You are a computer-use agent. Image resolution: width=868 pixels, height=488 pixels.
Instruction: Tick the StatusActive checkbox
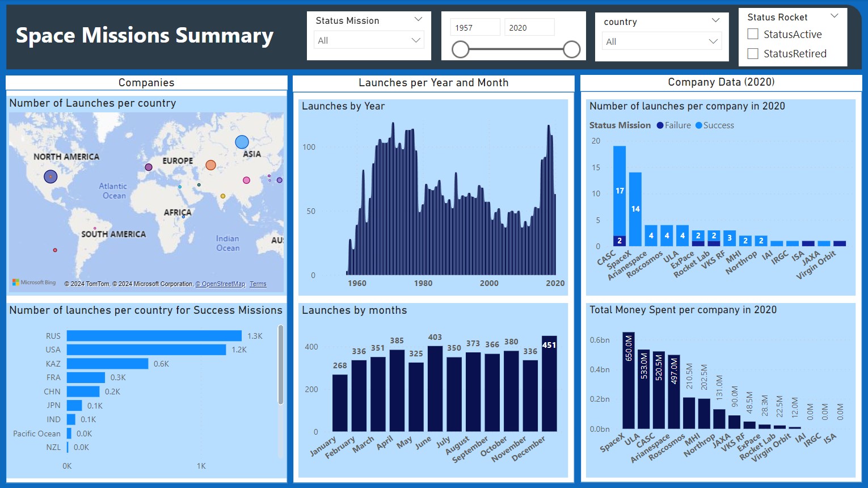753,34
